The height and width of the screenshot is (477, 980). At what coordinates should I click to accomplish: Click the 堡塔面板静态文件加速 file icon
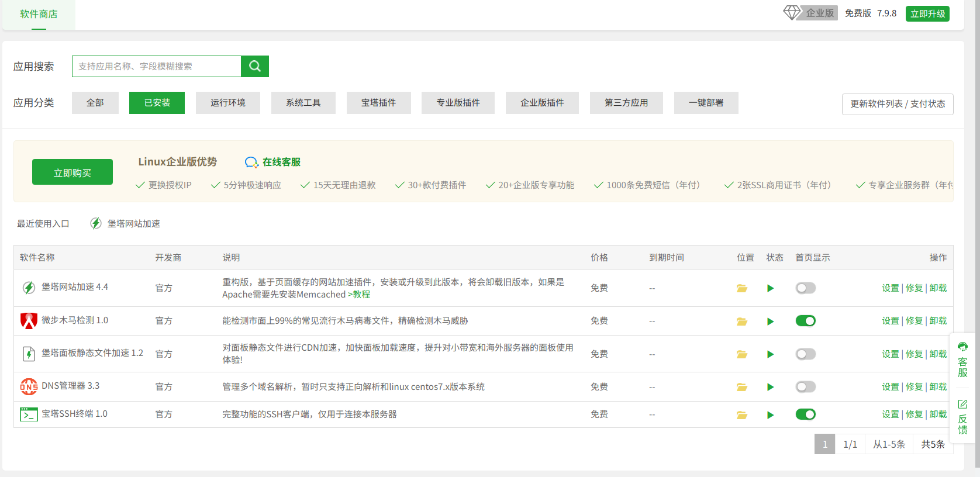pos(29,354)
